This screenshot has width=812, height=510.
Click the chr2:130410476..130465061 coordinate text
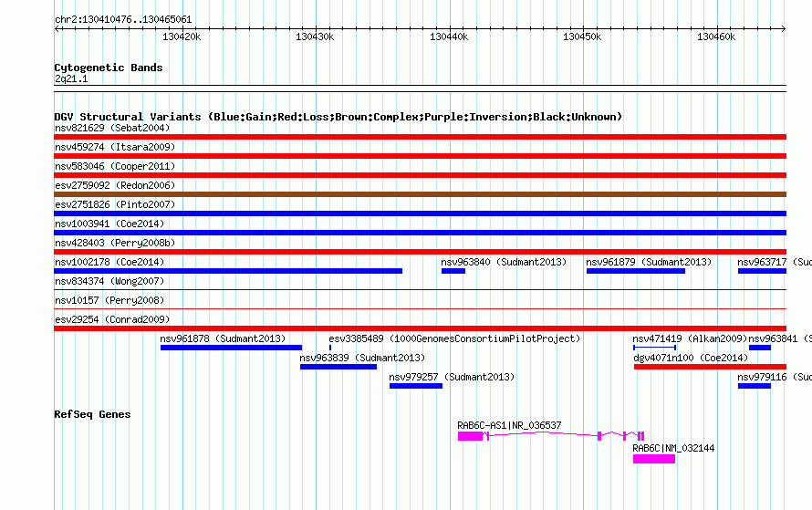tap(123, 19)
